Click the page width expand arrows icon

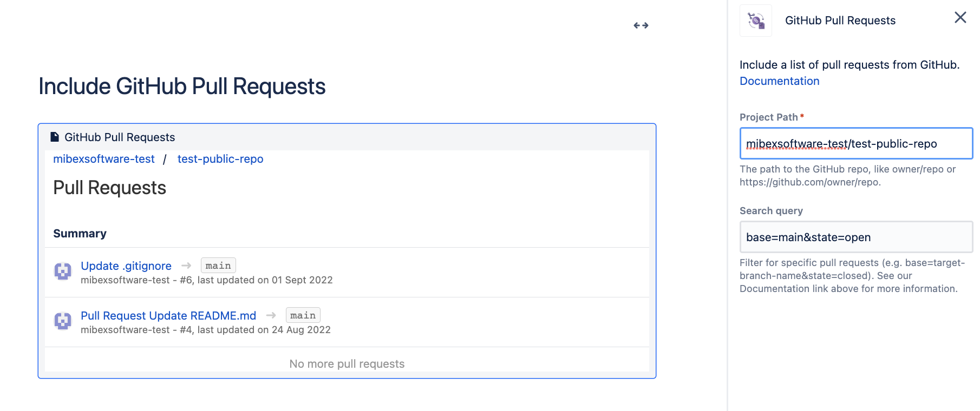click(x=641, y=25)
